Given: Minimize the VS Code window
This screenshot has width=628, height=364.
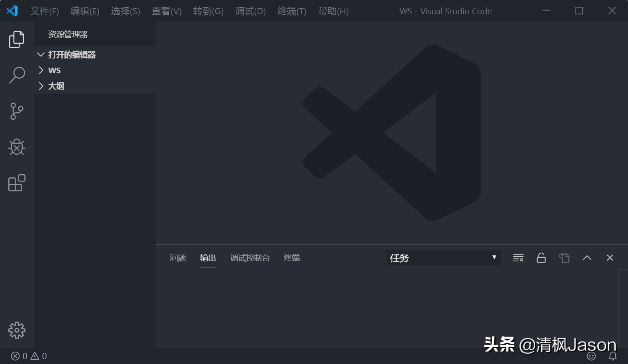Looking at the screenshot, I should pyautogui.click(x=546, y=11).
